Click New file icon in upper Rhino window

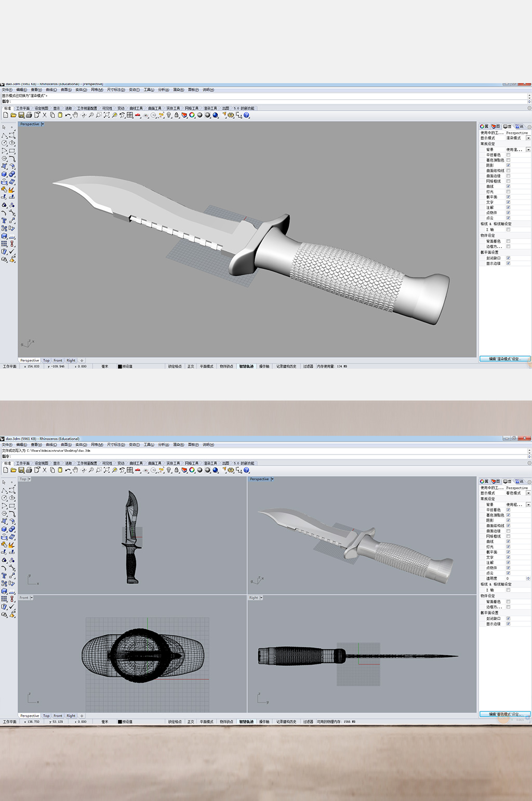click(6, 115)
